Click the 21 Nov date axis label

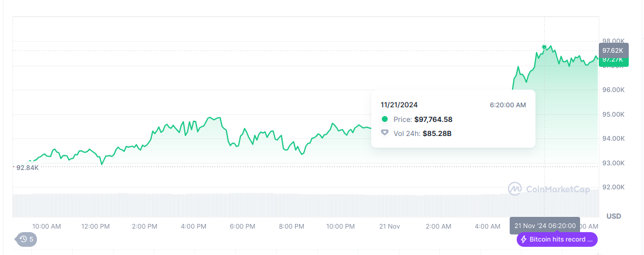click(x=389, y=226)
